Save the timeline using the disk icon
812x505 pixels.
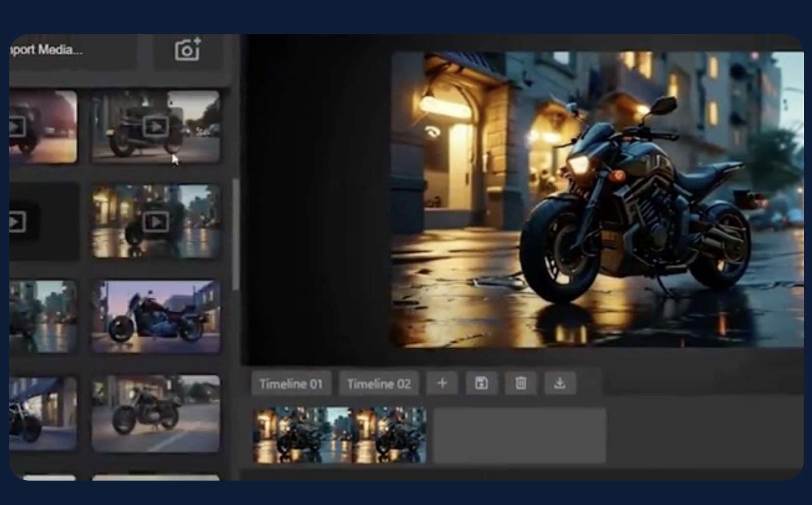(x=481, y=383)
